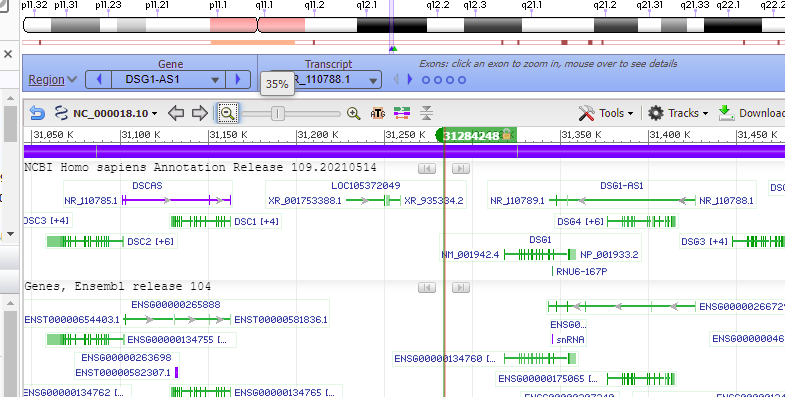The width and height of the screenshot is (785, 397).
Task: Open the Tools menu
Action: coord(606,113)
